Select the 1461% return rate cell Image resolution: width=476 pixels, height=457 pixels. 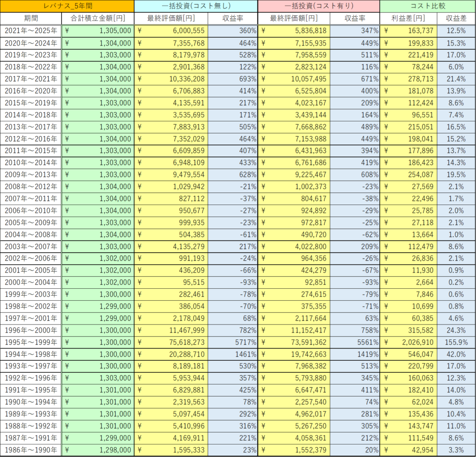point(232,354)
